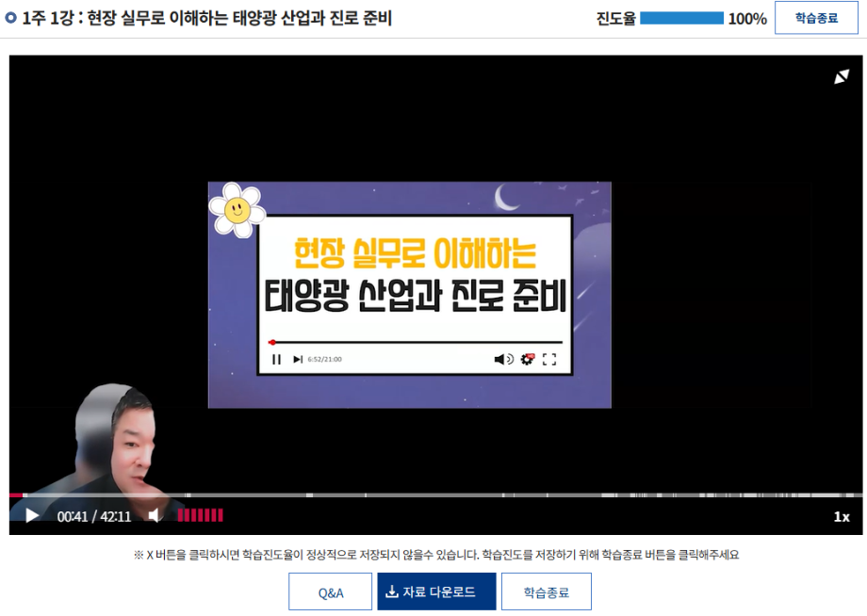The height and width of the screenshot is (616, 867).
Task: Click the 진도율 label text
Action: 615,19
